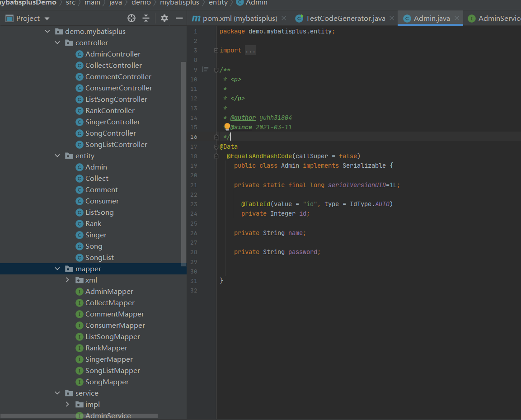The width and height of the screenshot is (521, 420).
Task: Click SingerController entry
Action: 113,122
